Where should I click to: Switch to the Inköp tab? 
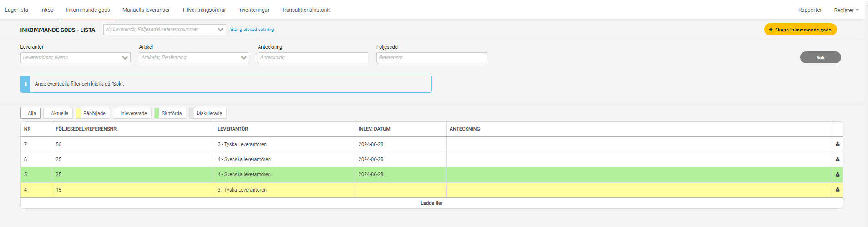47,10
